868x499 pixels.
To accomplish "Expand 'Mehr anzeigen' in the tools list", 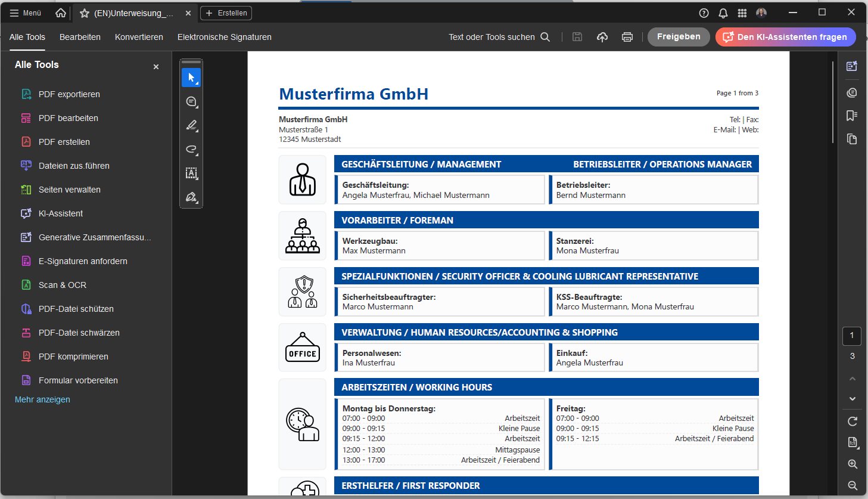I will pyautogui.click(x=42, y=399).
